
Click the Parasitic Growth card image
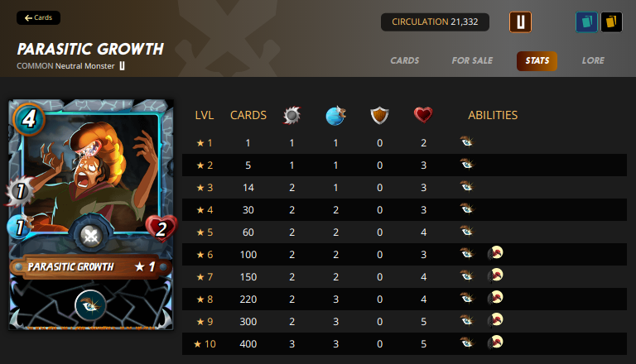91,215
